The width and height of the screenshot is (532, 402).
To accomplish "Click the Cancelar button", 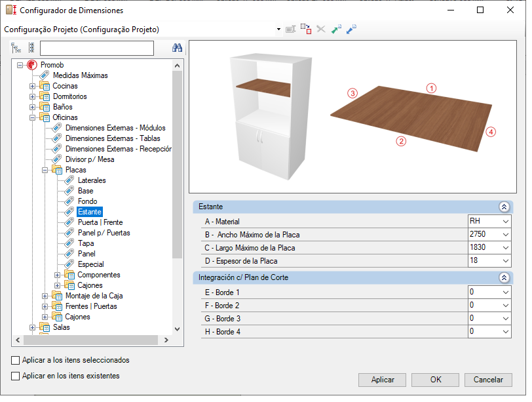I will (x=488, y=380).
